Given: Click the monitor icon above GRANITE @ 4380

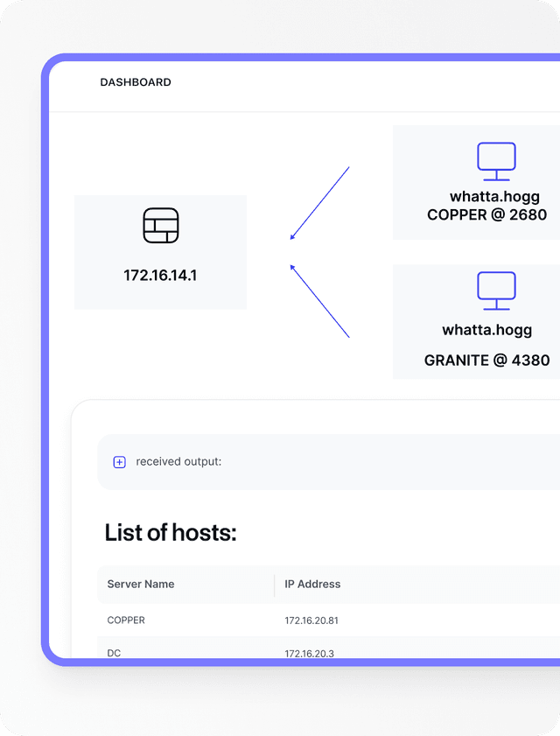Looking at the screenshot, I should (496, 291).
